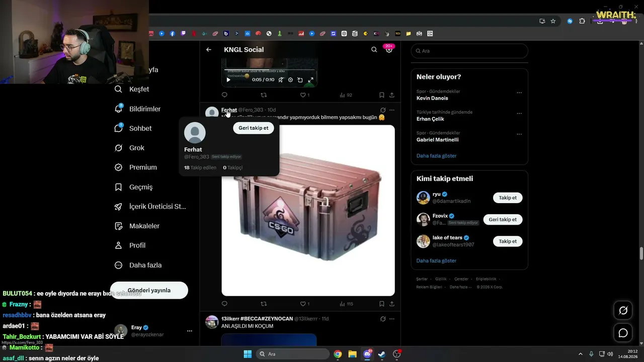644x362 pixels.
Task: Bookmark this page with the star icon
Action: [553, 21]
